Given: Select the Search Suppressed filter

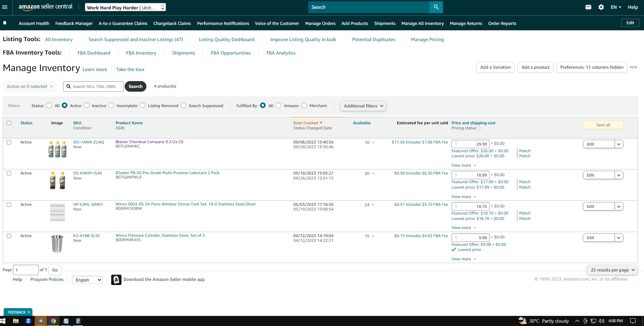Looking at the screenshot, I should coord(183,105).
